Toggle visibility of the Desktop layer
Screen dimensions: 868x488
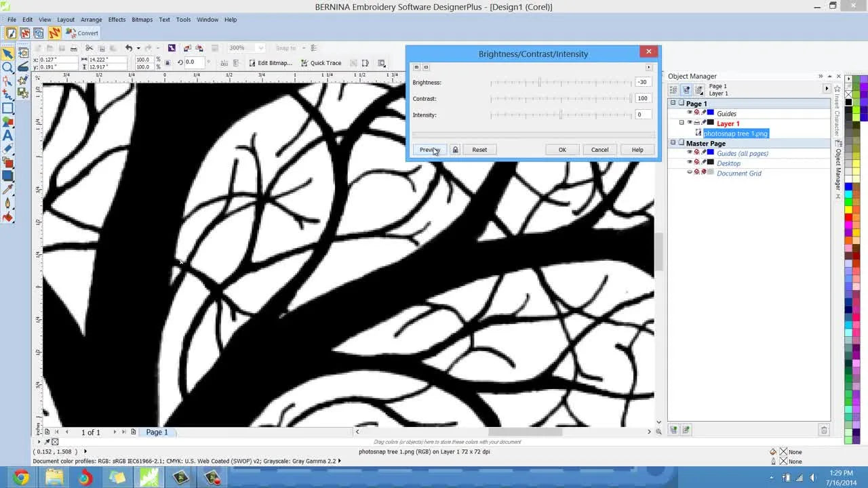(x=689, y=163)
